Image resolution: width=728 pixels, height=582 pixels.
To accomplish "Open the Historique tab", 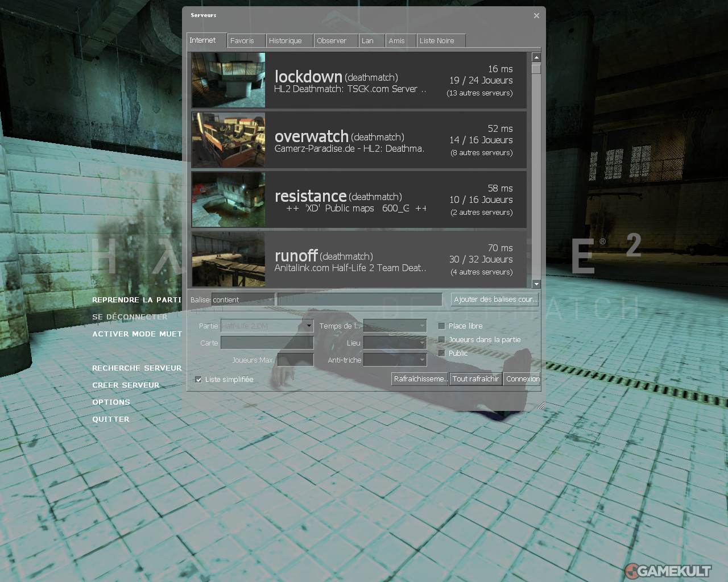I will [x=289, y=41].
